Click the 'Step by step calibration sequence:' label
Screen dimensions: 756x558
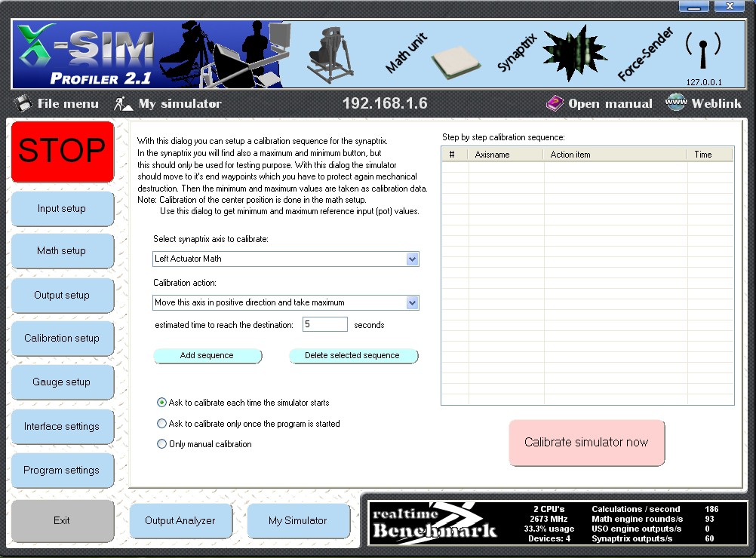point(503,137)
